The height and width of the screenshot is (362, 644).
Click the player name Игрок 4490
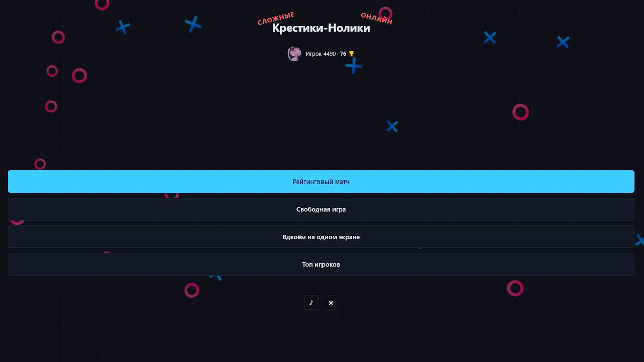(x=320, y=54)
